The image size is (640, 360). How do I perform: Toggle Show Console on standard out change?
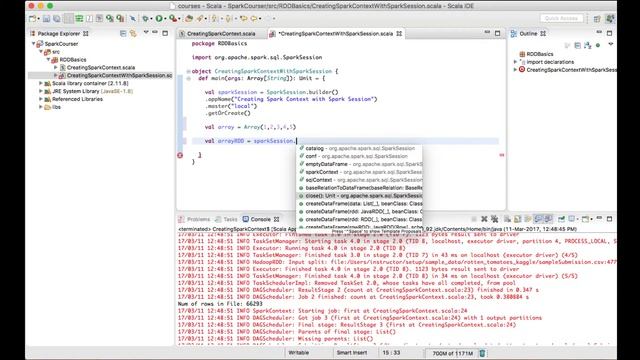point(538,219)
